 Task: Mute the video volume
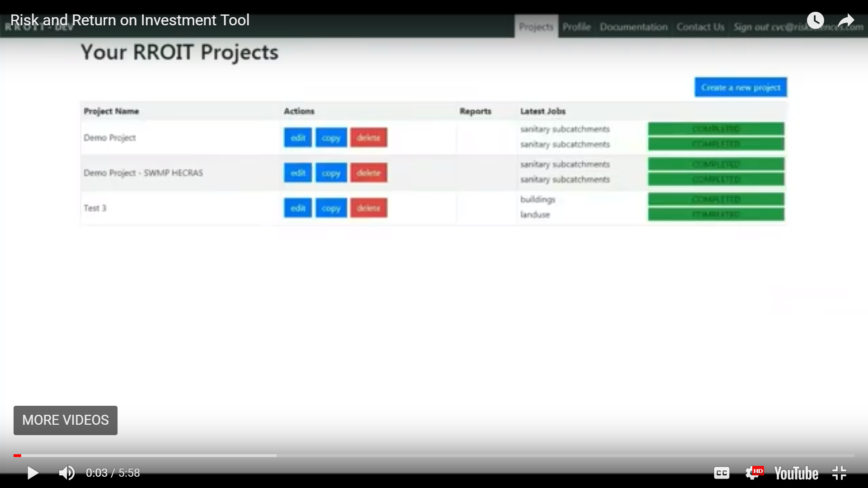(67, 473)
